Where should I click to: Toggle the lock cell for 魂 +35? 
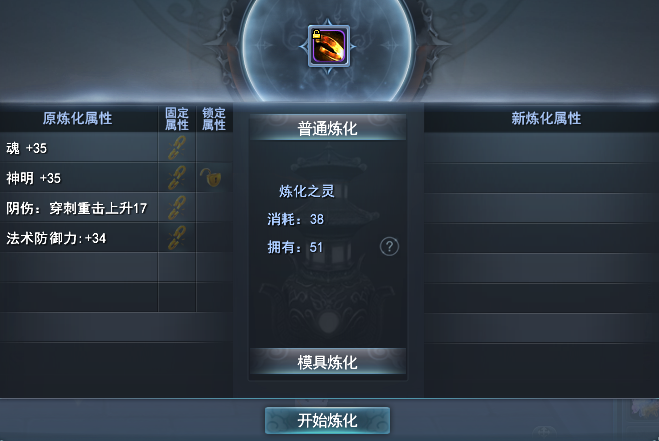[x=214, y=148]
